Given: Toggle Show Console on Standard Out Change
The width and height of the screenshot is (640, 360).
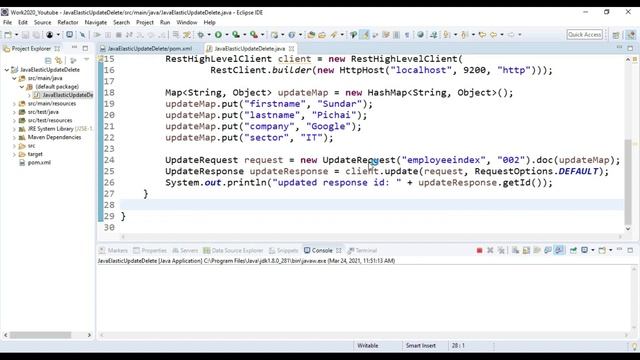Looking at the screenshot, I should [x=548, y=250].
